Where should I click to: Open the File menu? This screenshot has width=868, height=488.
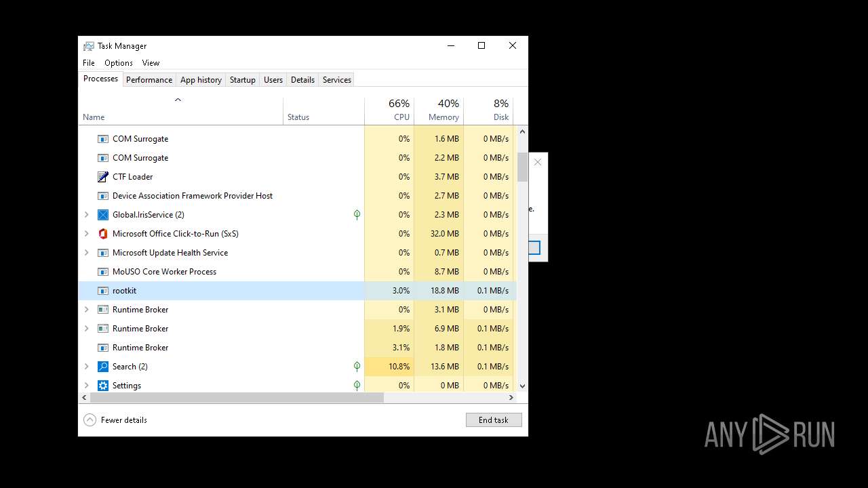point(89,63)
